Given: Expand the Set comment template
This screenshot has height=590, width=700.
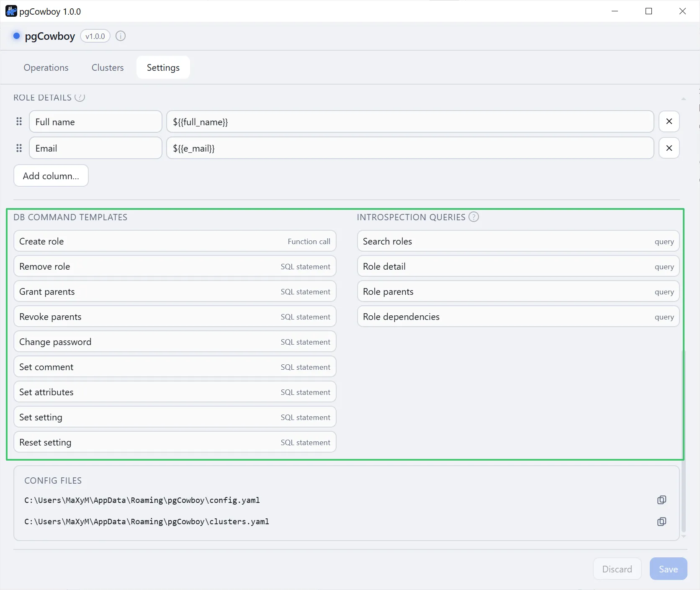Looking at the screenshot, I should click(175, 367).
